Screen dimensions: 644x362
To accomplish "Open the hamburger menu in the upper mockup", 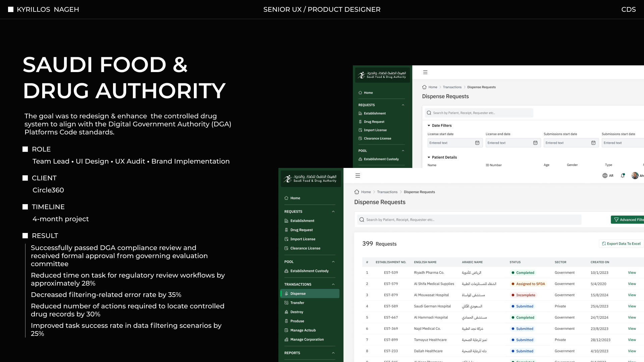I will 425,72.
